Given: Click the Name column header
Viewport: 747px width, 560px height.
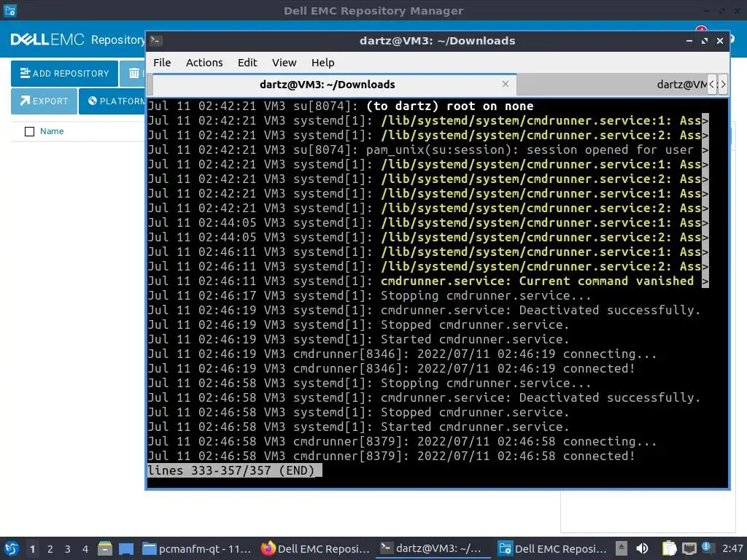Looking at the screenshot, I should point(52,131).
